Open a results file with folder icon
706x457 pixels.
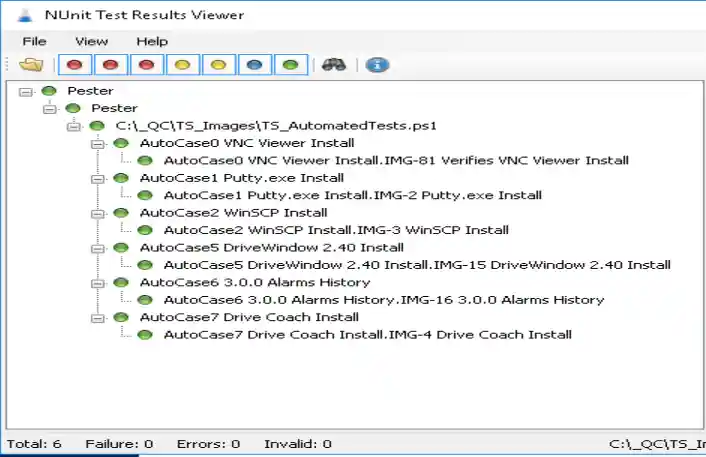click(x=31, y=65)
